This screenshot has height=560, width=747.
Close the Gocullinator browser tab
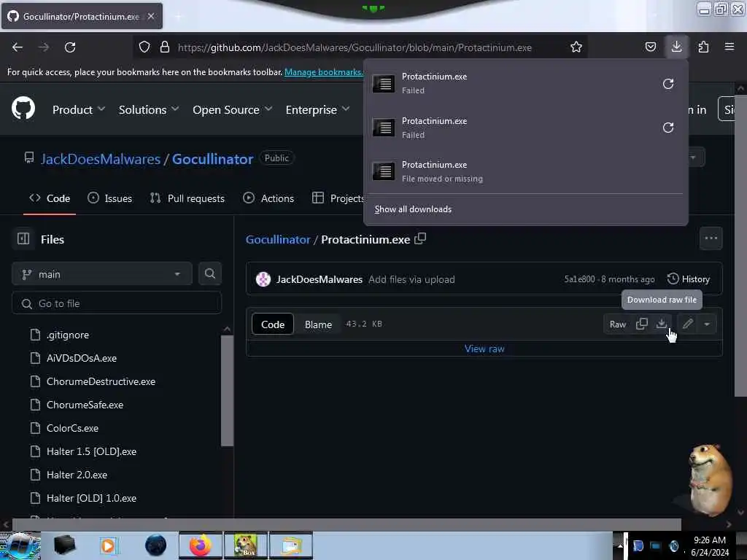click(x=150, y=16)
